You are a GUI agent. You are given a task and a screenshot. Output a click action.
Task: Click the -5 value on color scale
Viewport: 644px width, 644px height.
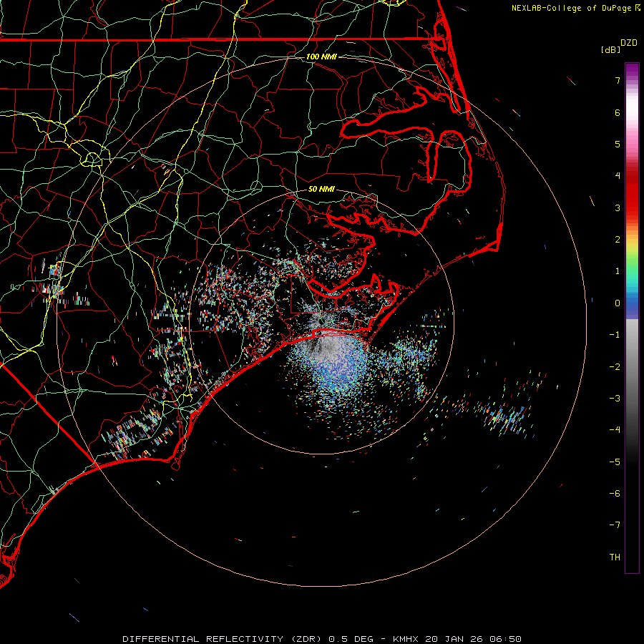pyautogui.click(x=615, y=462)
